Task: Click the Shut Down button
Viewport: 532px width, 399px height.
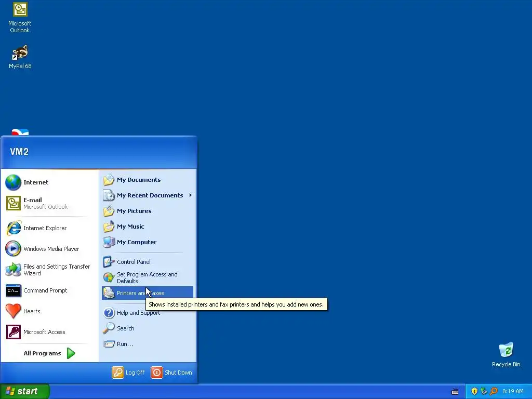Action: coord(171,373)
